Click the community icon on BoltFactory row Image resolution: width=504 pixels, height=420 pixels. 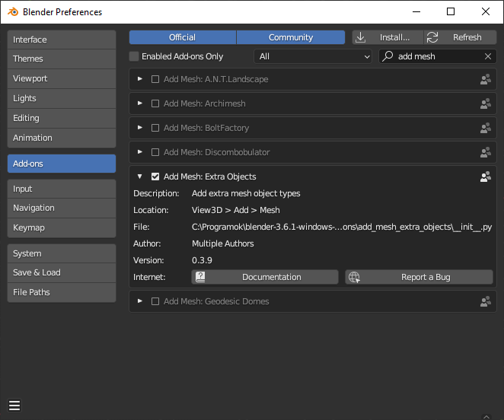485,128
